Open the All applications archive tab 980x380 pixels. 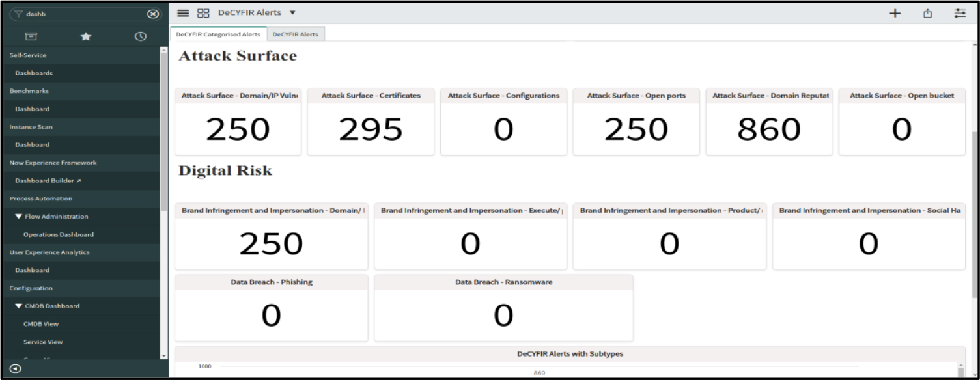[x=30, y=37]
